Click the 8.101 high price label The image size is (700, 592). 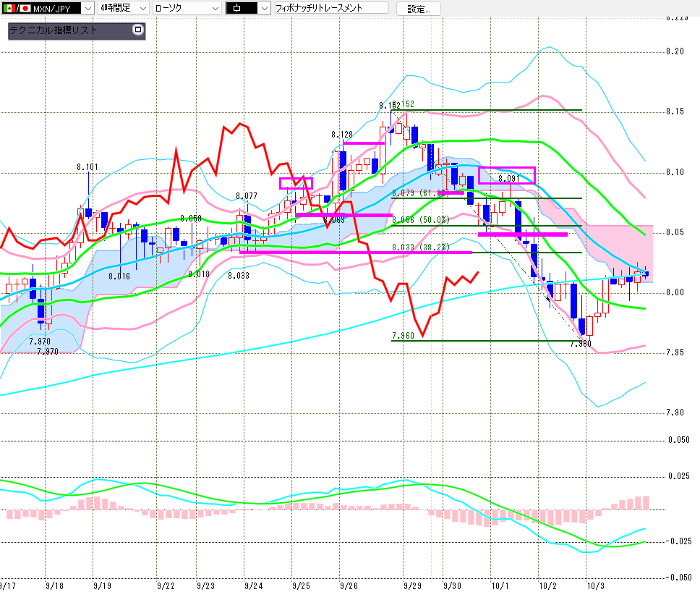pyautogui.click(x=87, y=167)
